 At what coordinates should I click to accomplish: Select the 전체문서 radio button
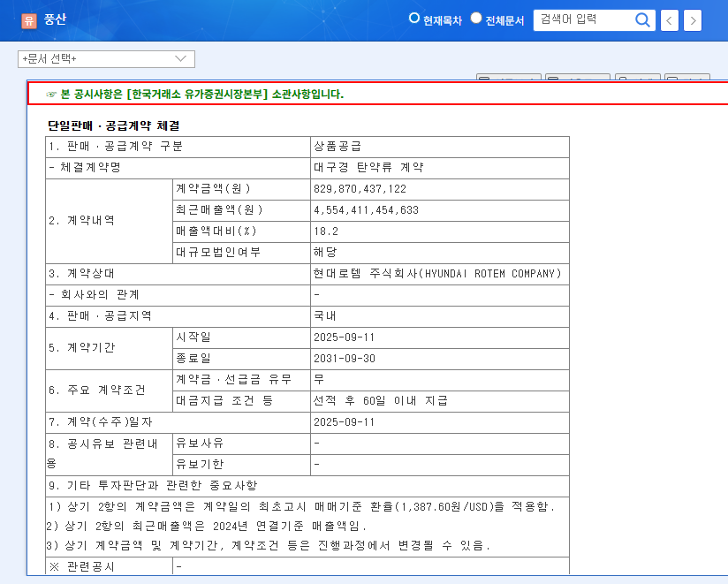pyautogui.click(x=475, y=17)
